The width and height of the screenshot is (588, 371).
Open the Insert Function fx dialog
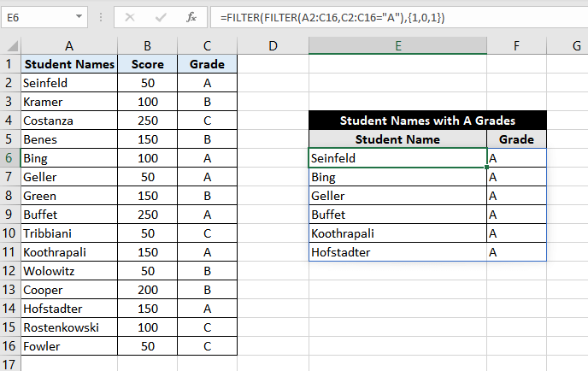(191, 17)
